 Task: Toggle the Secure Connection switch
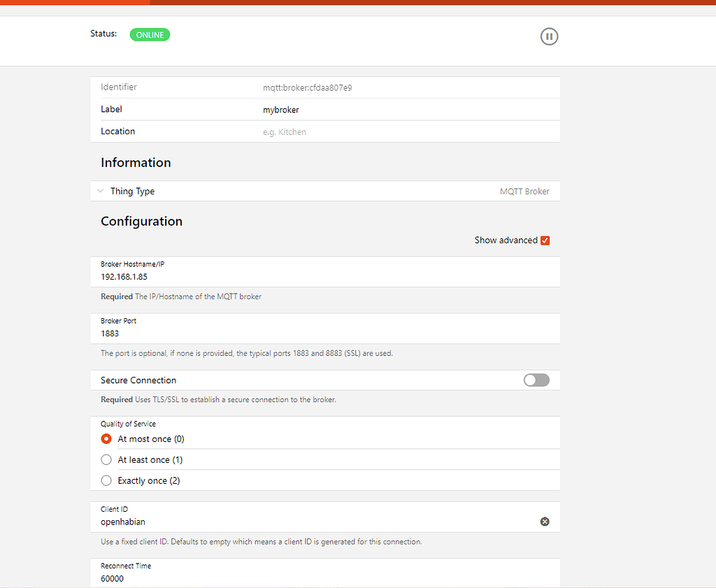(536, 380)
